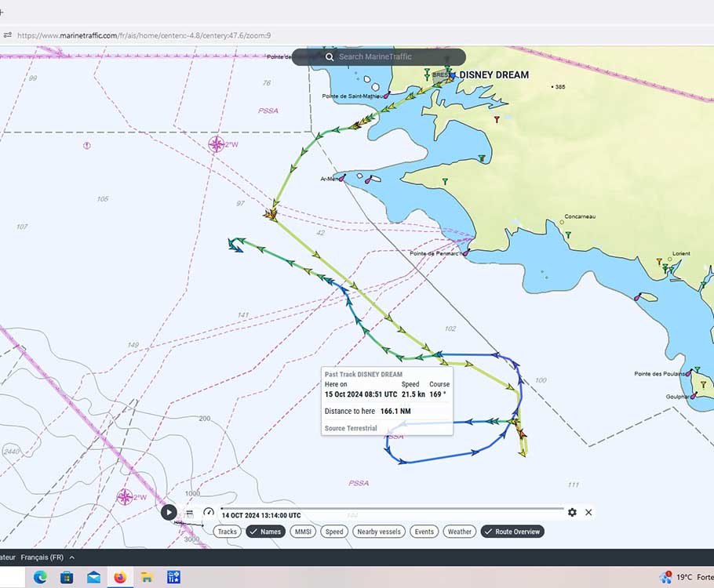The height and width of the screenshot is (588, 714).
Task: Click the Ar-Men lighthouse marker
Action: coord(342,177)
